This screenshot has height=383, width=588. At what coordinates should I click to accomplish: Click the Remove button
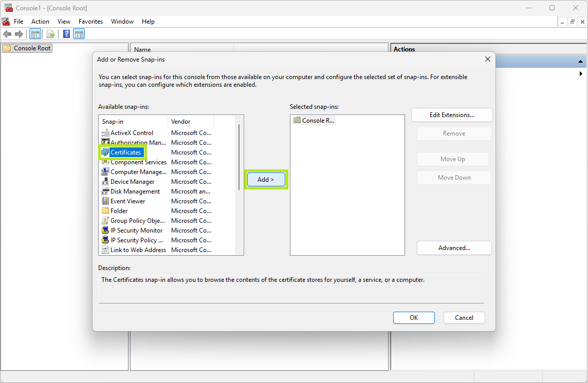tap(454, 133)
